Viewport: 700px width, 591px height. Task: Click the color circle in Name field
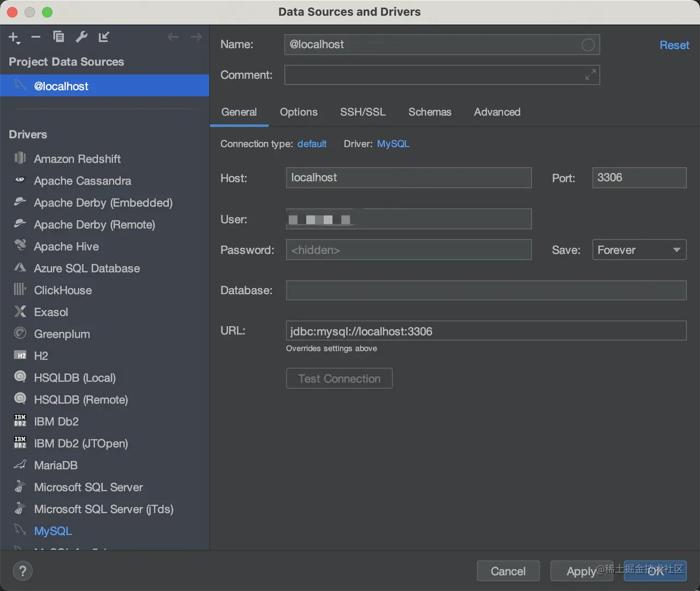point(588,45)
